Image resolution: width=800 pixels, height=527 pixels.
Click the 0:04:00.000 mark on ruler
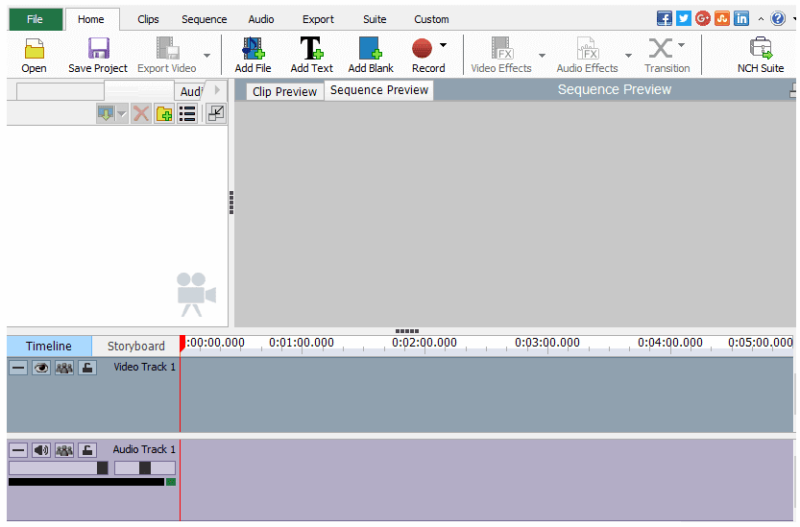pos(670,342)
